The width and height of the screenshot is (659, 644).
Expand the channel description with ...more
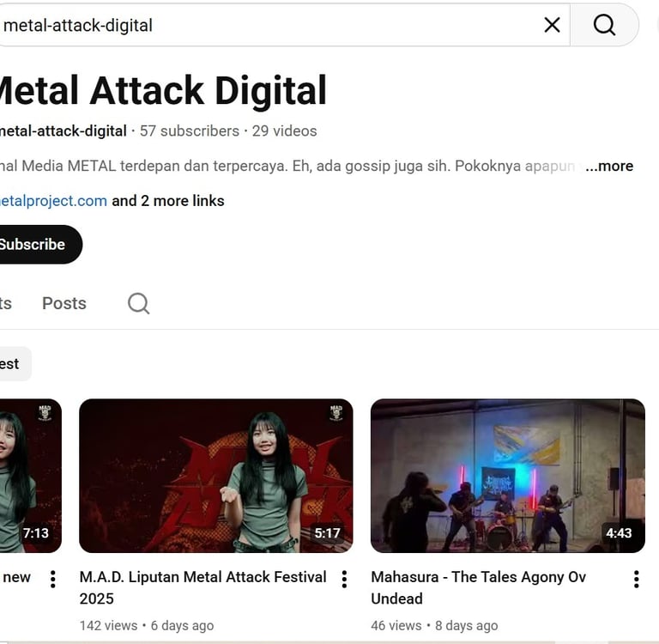pos(609,167)
